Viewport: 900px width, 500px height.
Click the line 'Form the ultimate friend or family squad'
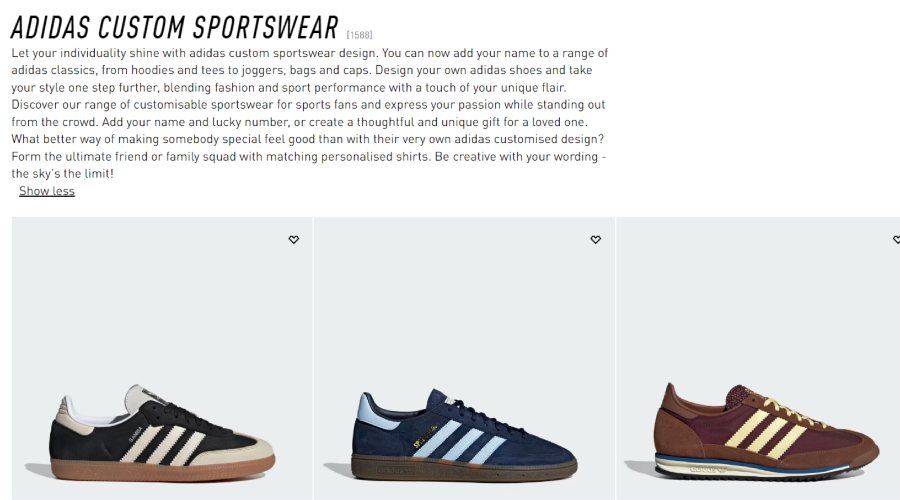pos(309,156)
